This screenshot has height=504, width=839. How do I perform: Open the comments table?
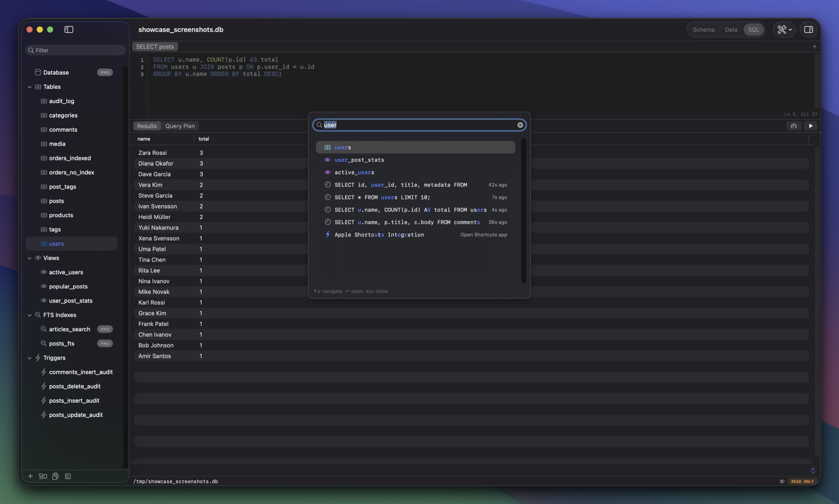coord(72,130)
